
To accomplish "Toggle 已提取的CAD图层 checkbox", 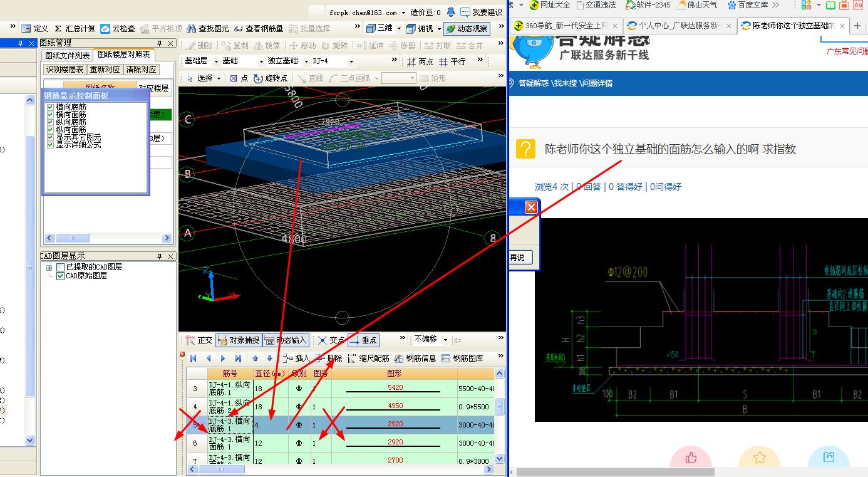I will pyautogui.click(x=60, y=268).
